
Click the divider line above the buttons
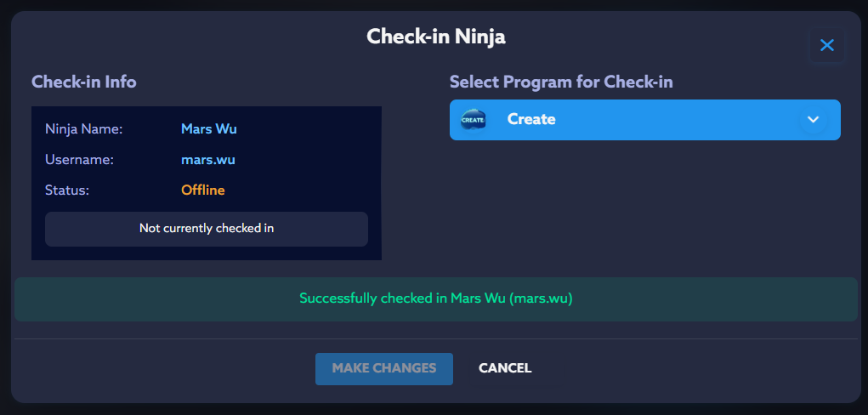436,338
